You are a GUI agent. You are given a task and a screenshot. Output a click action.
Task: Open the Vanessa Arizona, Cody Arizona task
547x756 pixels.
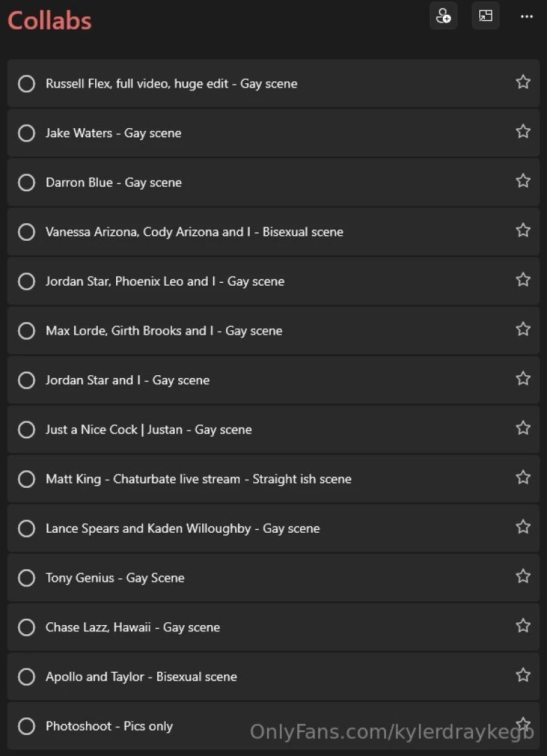(194, 232)
